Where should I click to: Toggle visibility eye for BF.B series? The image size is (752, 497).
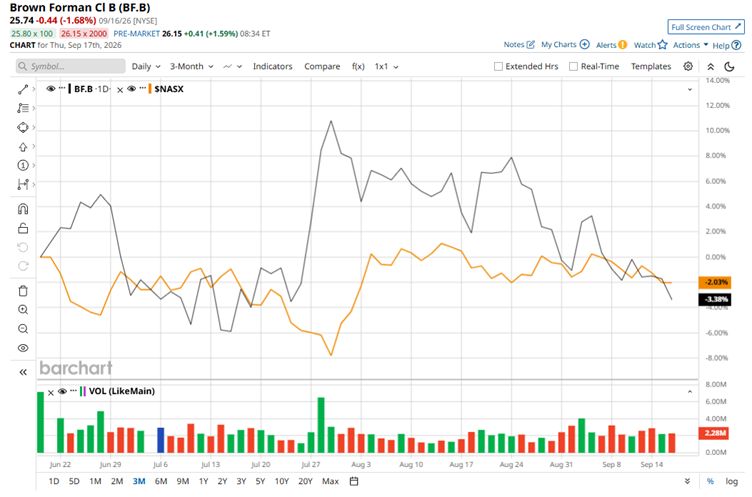point(50,89)
